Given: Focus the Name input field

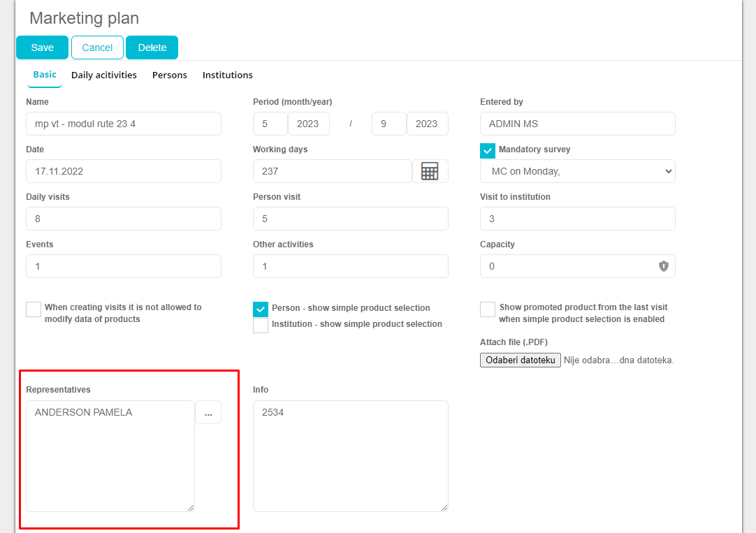Looking at the screenshot, I should tap(124, 124).
